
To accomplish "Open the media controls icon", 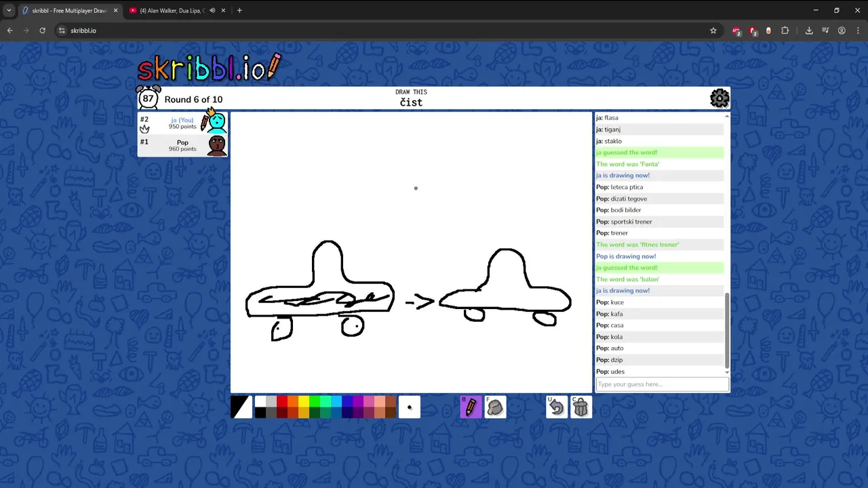I will pos(825,30).
